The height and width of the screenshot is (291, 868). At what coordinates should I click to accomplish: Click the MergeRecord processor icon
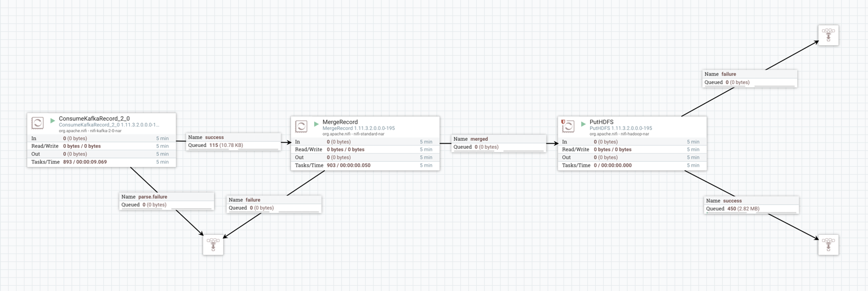pyautogui.click(x=301, y=126)
